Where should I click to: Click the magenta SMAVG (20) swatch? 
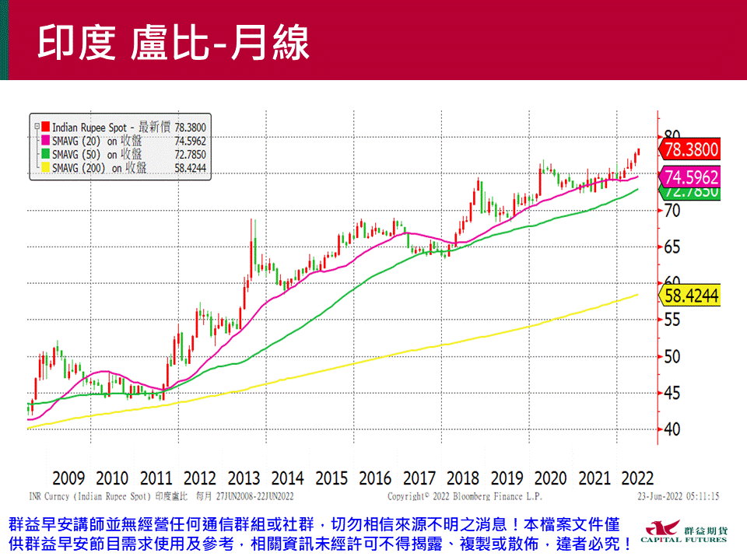coord(46,141)
